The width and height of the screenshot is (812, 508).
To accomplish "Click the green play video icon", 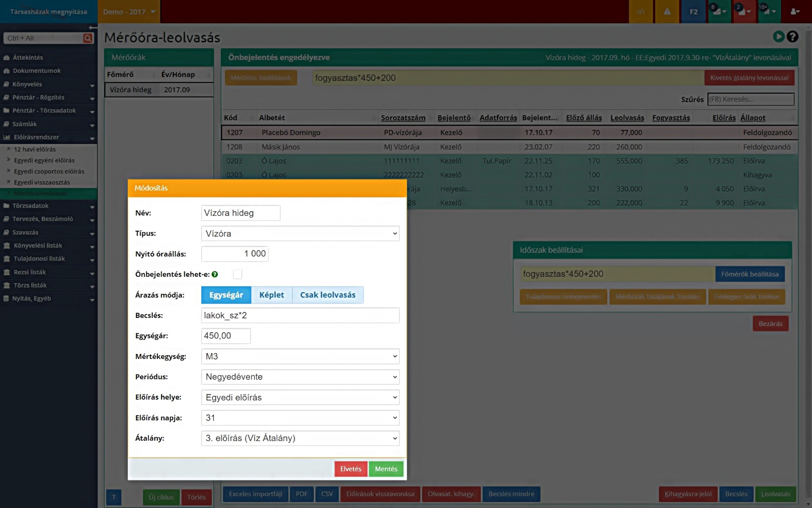I will 779,37.
